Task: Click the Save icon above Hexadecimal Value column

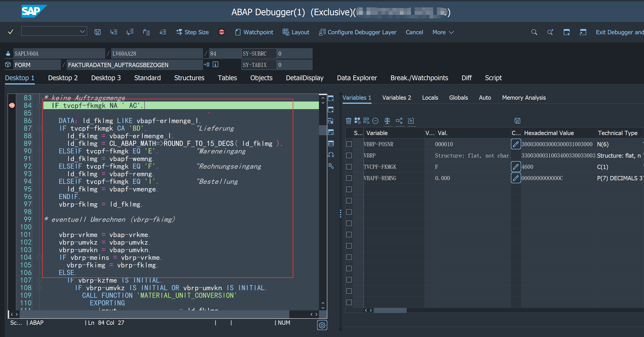Action: point(517,121)
